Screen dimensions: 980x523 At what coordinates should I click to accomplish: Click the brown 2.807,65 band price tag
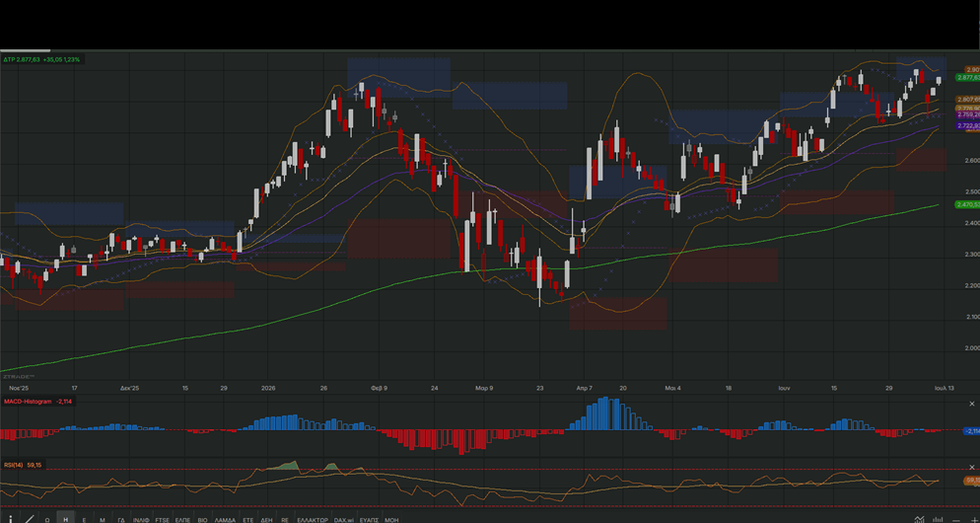click(968, 99)
